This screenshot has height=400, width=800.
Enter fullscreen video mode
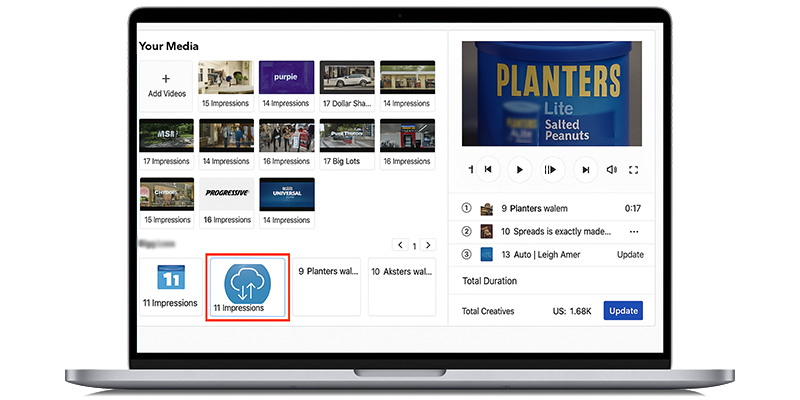[x=633, y=170]
